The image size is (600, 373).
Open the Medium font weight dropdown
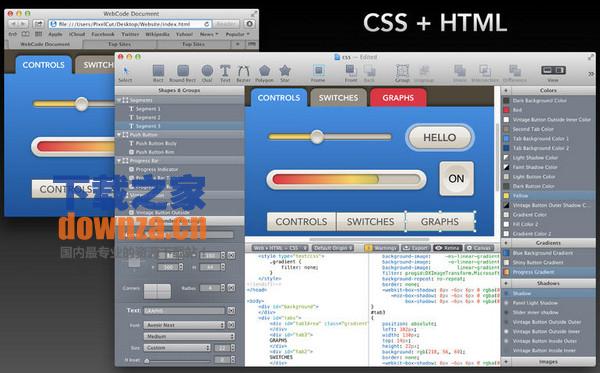(189, 336)
